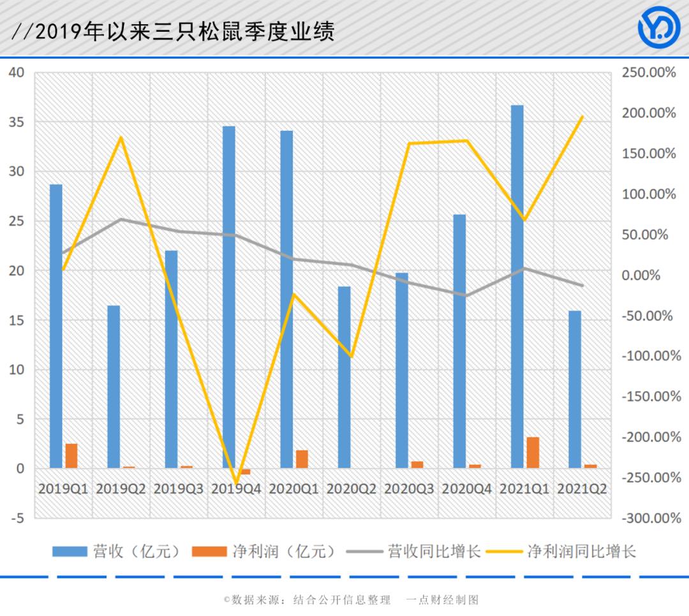Screen dimensions: 689x616
Task: Click the 2021Q2 axis label
Action: tap(582, 488)
